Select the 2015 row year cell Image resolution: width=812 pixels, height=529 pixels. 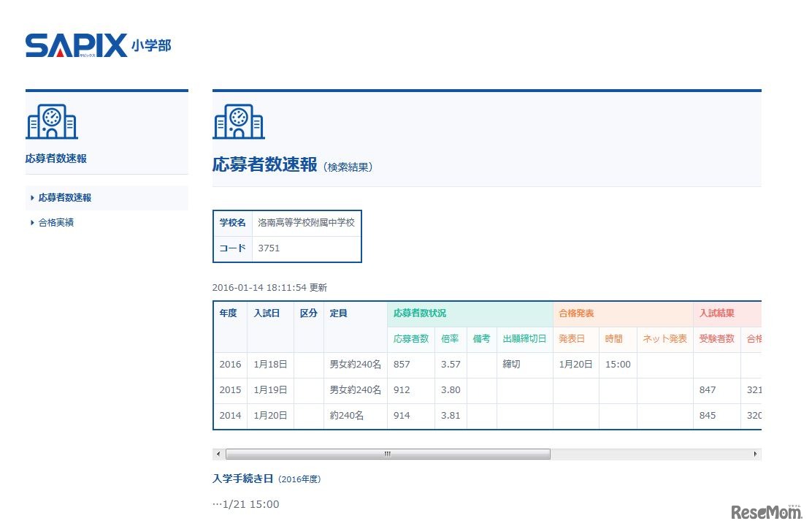[x=230, y=390]
